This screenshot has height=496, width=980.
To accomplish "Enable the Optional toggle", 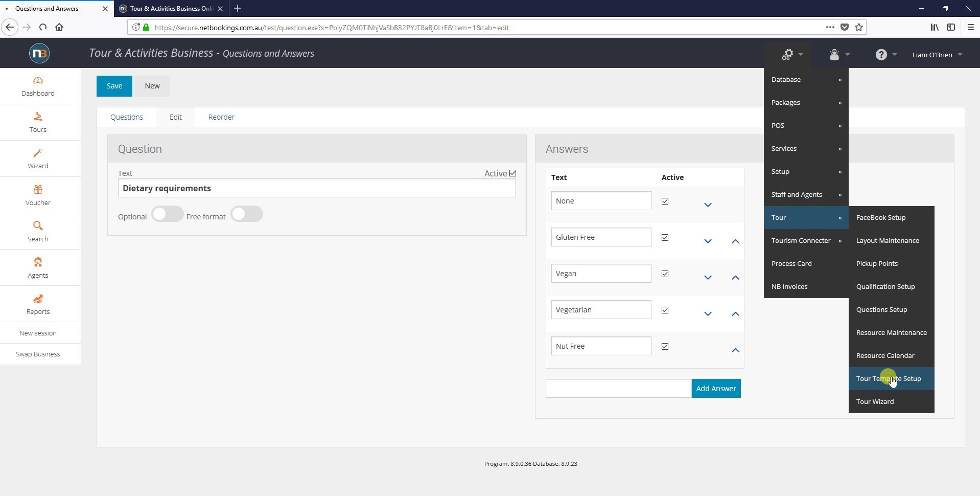I will pyautogui.click(x=167, y=214).
